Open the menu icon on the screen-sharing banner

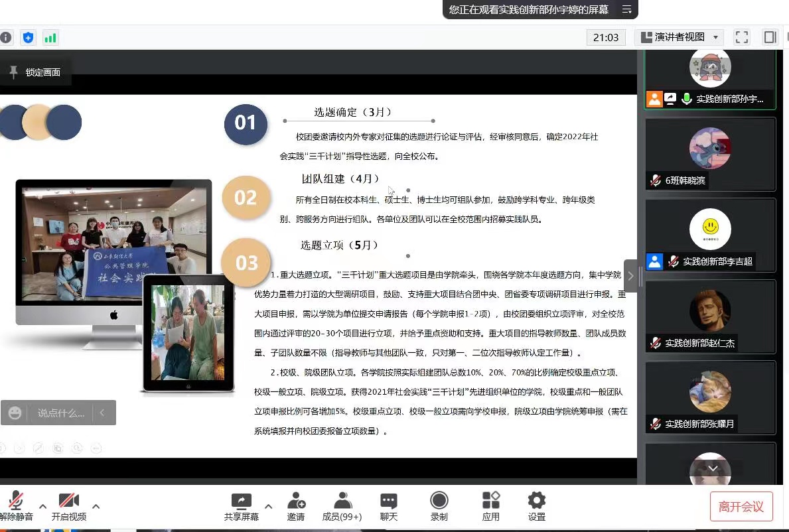626,9
